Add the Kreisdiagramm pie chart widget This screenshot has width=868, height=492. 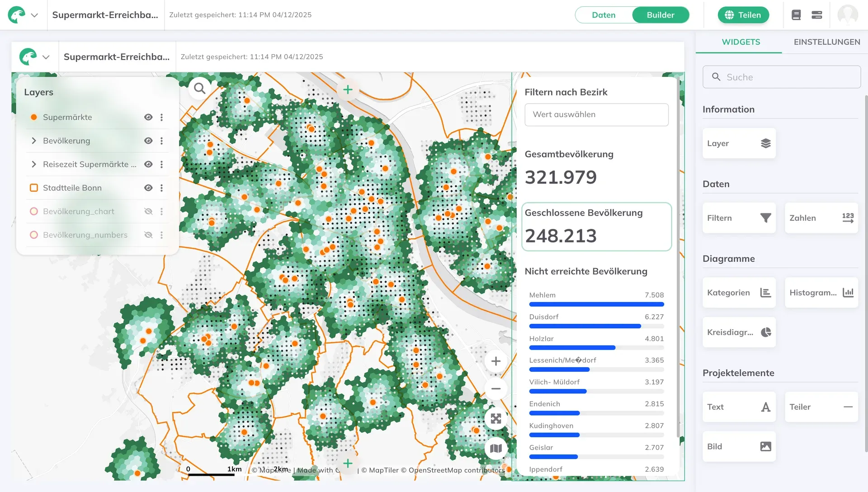(x=739, y=332)
